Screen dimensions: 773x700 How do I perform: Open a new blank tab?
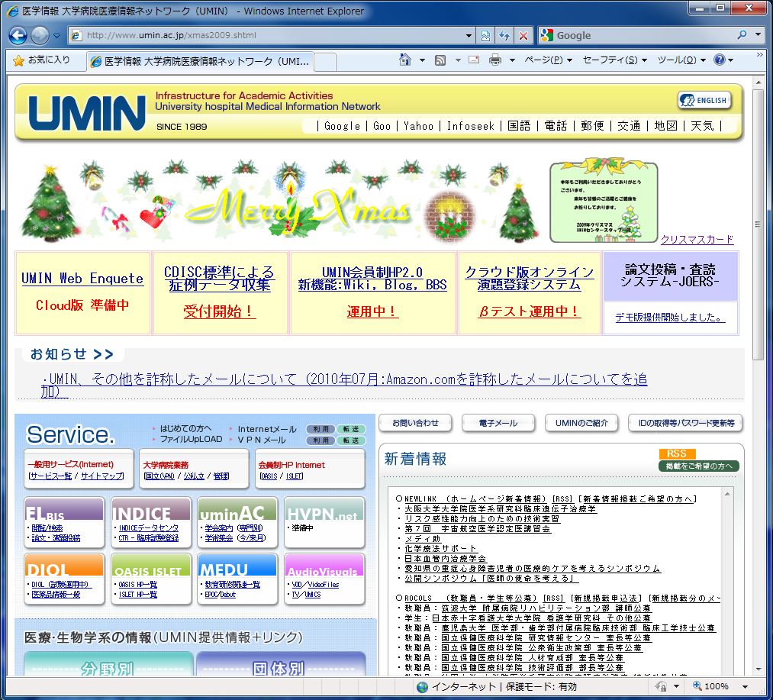coord(325,62)
